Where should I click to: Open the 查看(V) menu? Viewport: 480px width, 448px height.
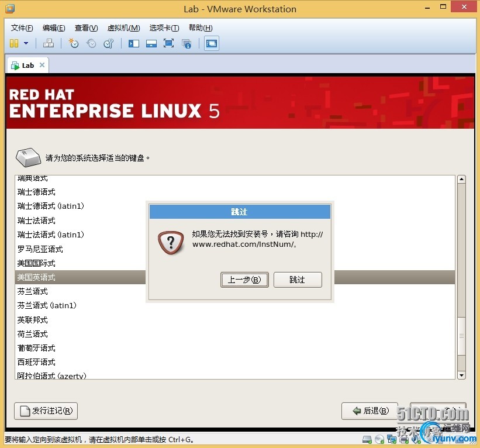(87, 28)
